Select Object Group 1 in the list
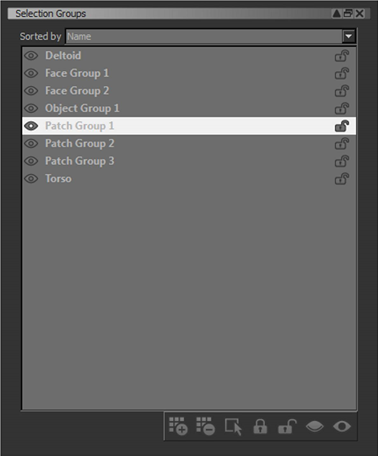 pyautogui.click(x=189, y=108)
